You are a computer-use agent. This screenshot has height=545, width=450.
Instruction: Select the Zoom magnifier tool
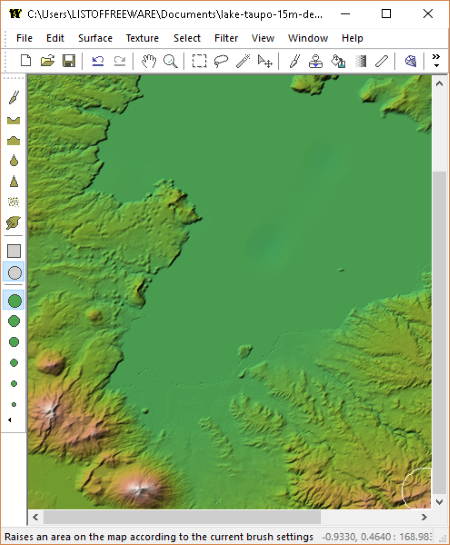(170, 61)
